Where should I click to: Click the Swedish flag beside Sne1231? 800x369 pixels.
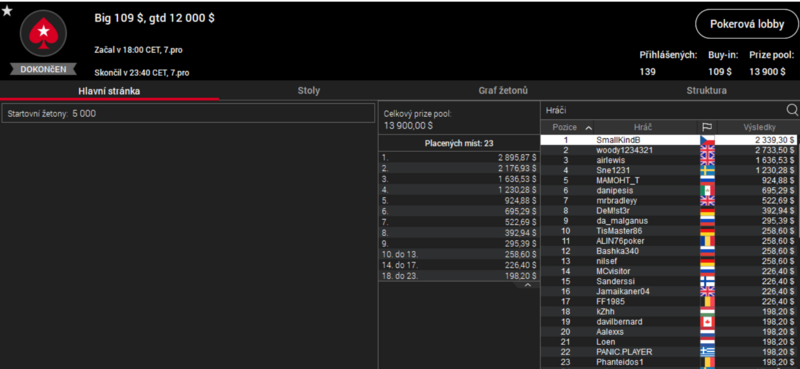coord(707,170)
